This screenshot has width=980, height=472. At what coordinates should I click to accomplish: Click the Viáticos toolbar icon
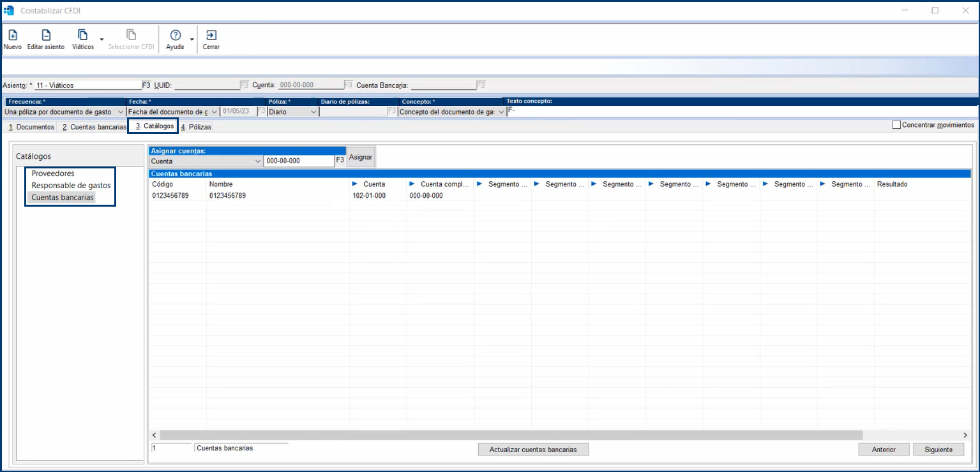click(x=83, y=36)
